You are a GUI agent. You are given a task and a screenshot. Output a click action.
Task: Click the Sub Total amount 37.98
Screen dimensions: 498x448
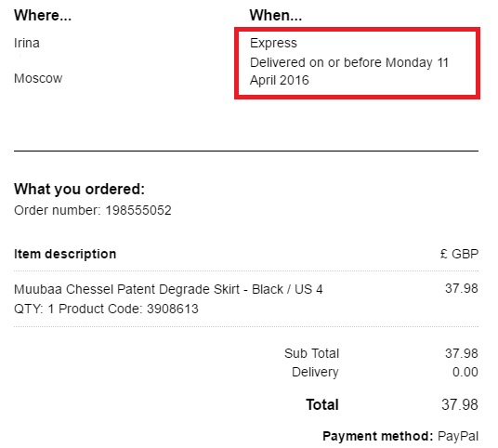coord(462,353)
